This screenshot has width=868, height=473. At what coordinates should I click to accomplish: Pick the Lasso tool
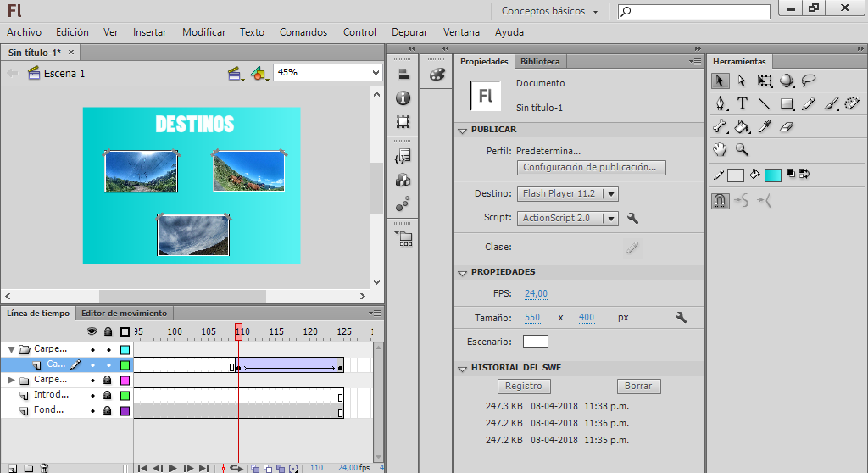pos(809,81)
